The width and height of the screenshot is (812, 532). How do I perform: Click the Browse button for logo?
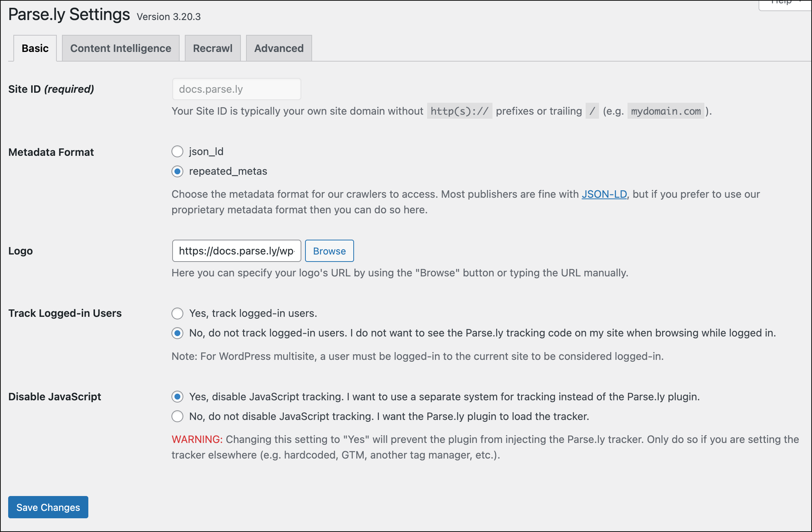329,251
